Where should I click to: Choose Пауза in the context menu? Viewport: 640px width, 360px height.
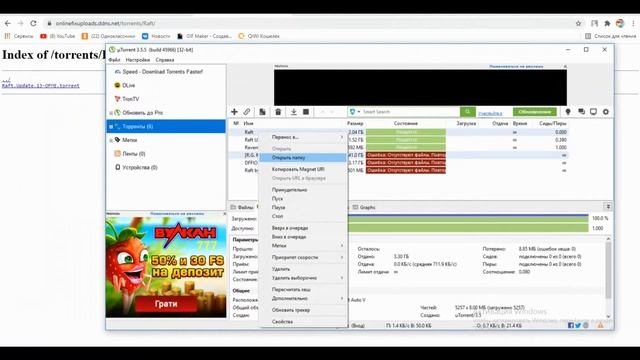[x=304, y=207]
